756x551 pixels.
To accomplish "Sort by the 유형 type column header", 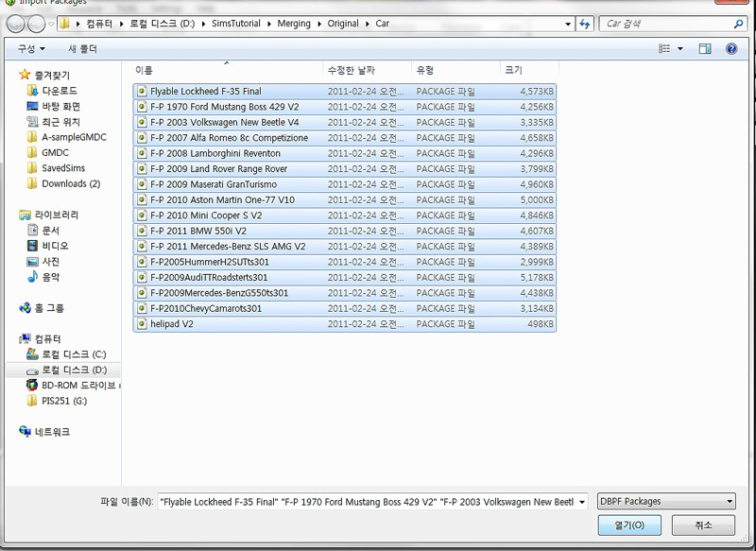I will pos(455,70).
